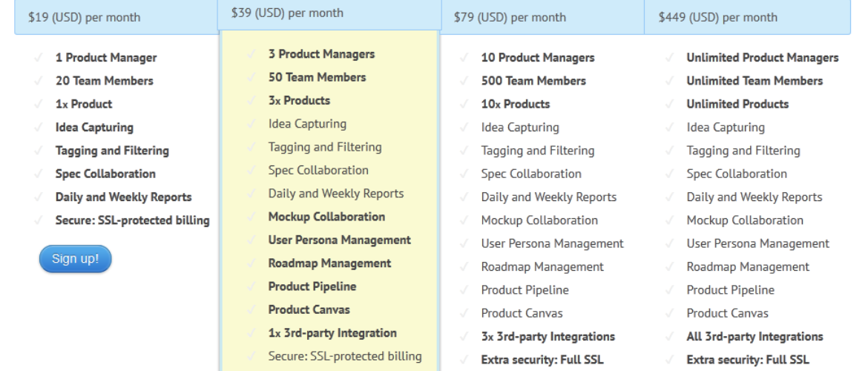Select the $39 (USD) per month plan header

click(287, 13)
